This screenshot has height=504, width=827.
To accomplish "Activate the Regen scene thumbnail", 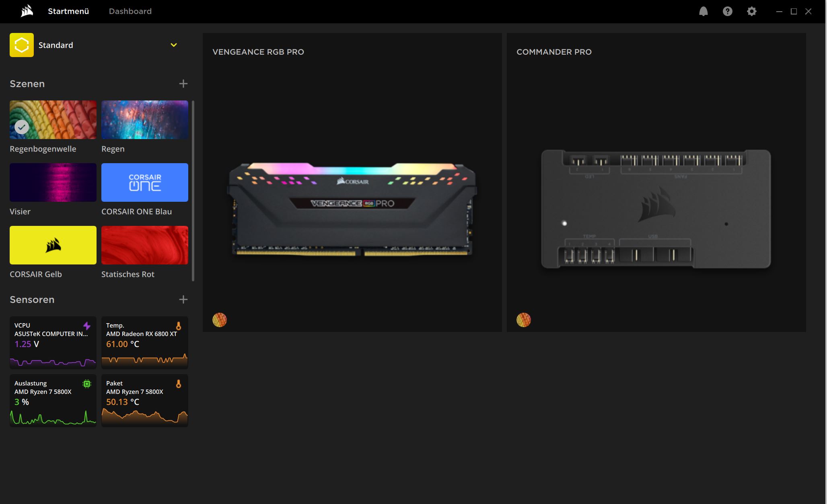I will point(144,120).
